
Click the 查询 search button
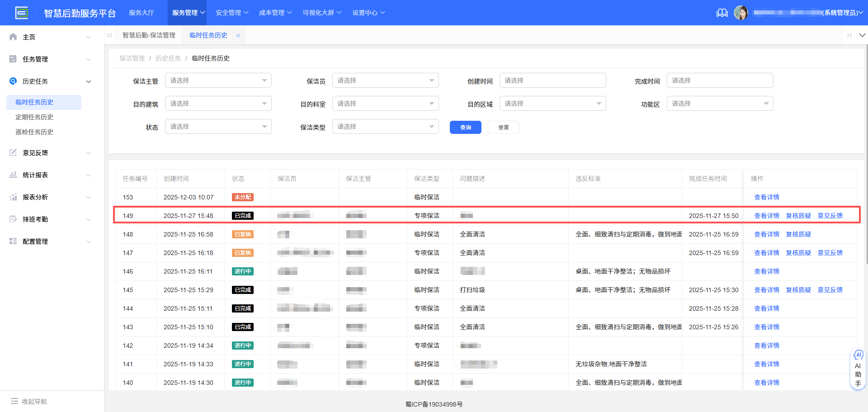click(x=465, y=127)
